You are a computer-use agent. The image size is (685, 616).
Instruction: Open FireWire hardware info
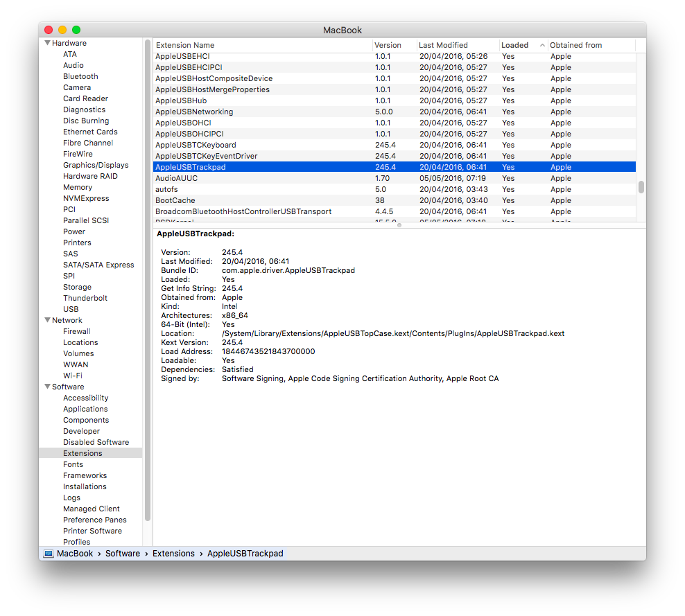pos(78,154)
